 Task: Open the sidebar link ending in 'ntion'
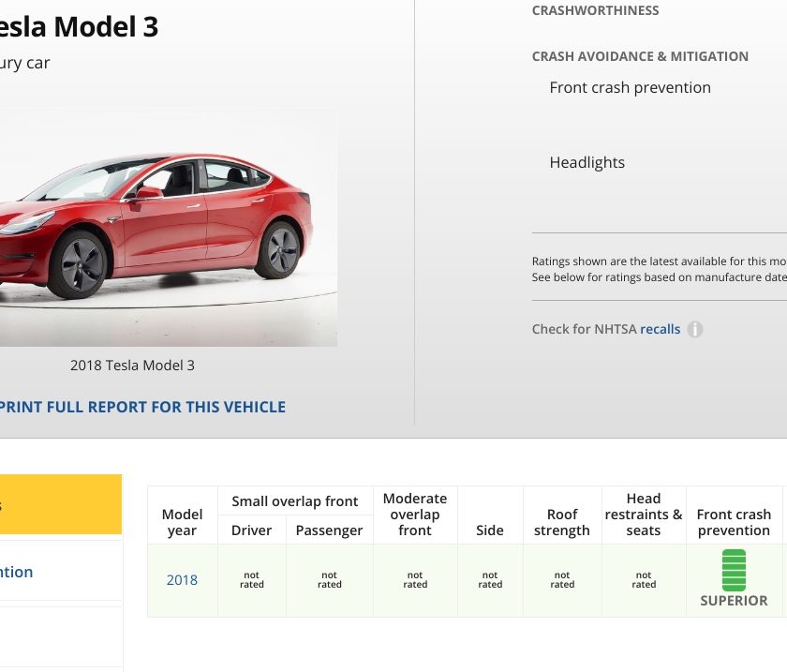click(x=17, y=572)
